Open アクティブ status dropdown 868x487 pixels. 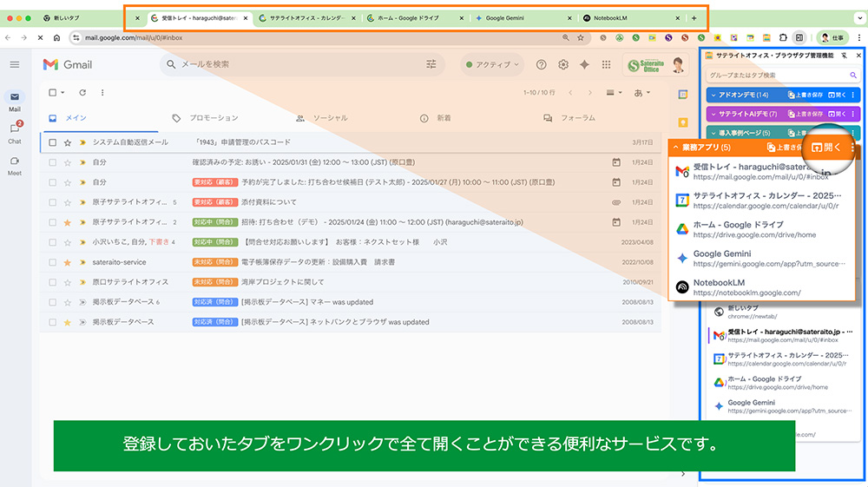coord(492,65)
